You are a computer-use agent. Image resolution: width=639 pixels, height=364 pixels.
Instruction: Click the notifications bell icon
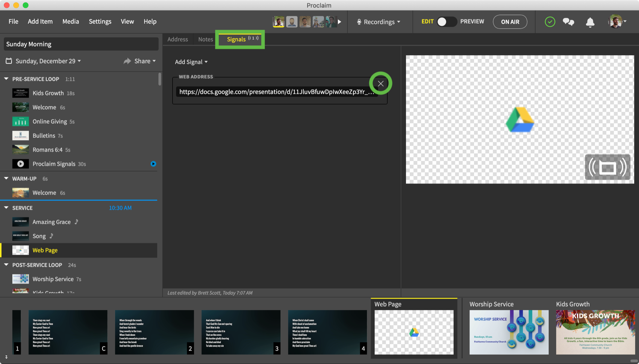click(x=590, y=22)
